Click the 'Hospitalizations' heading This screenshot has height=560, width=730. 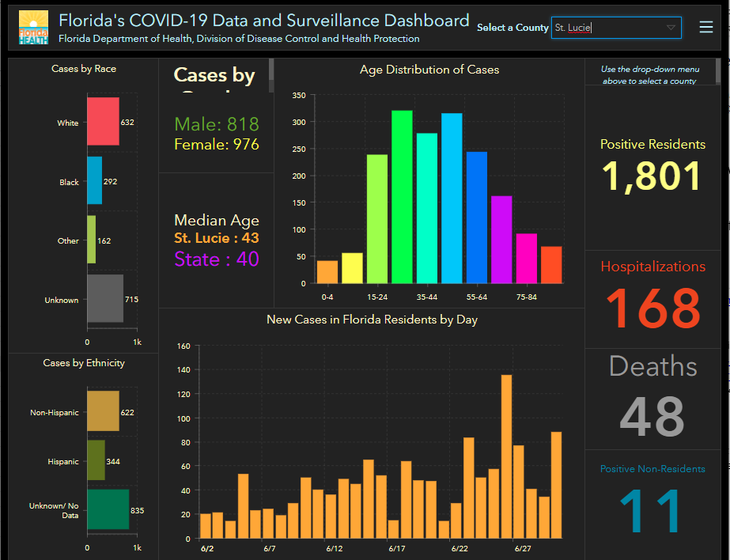pos(652,267)
